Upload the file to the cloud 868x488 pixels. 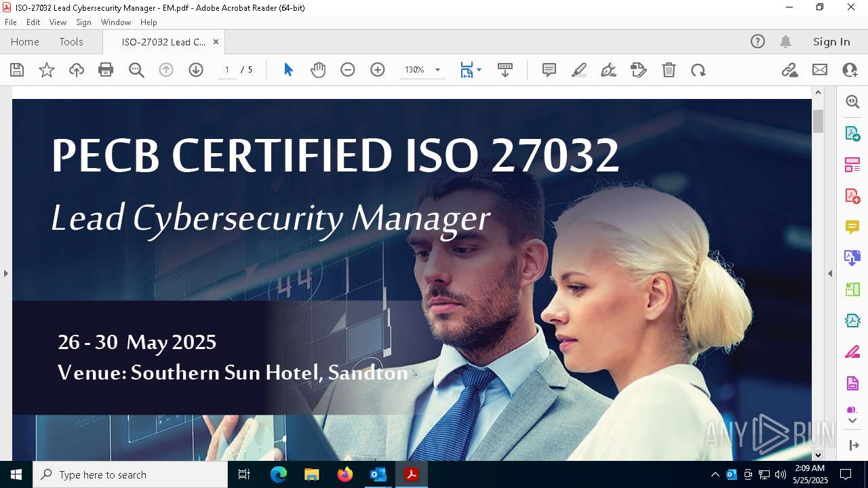tap(77, 70)
